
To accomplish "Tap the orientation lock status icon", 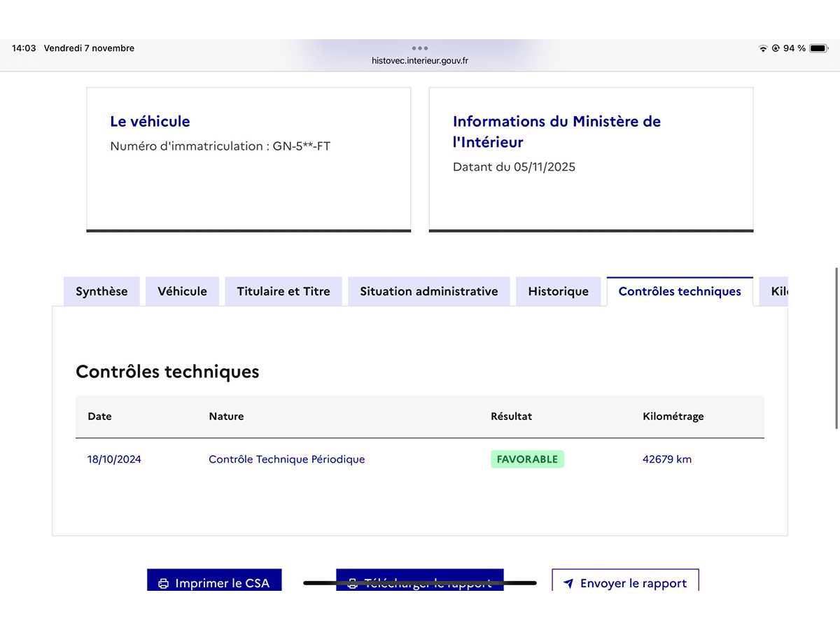I will click(x=775, y=48).
